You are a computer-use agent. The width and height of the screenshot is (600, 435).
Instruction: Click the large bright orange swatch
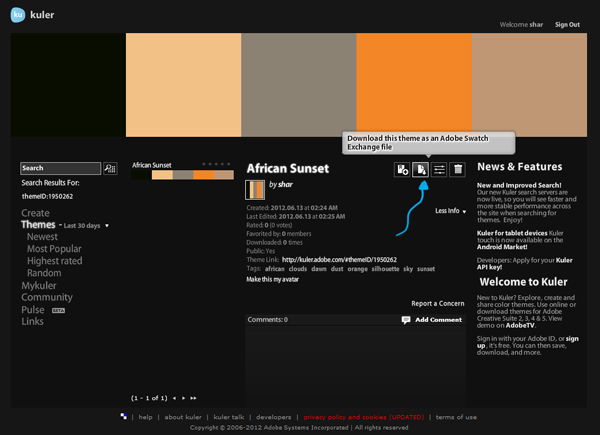(x=414, y=85)
